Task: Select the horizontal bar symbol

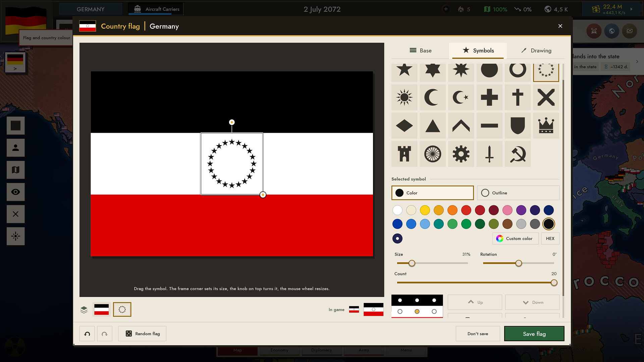Action: pos(489,126)
